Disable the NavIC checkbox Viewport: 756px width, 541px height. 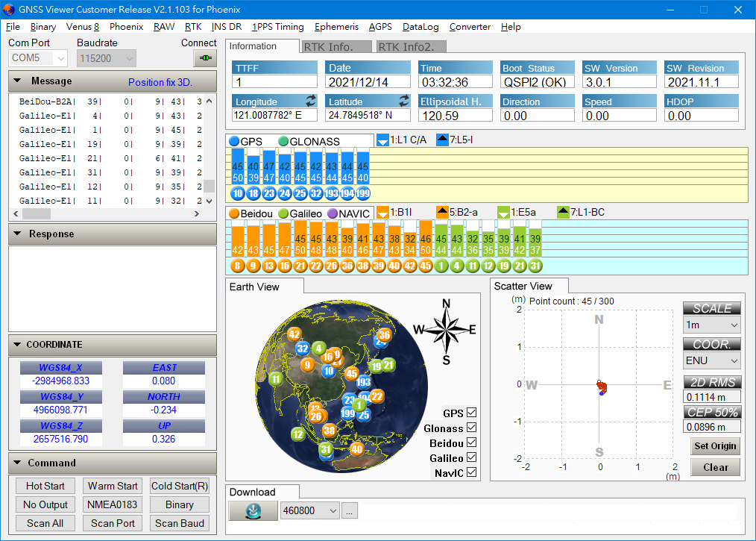point(471,473)
